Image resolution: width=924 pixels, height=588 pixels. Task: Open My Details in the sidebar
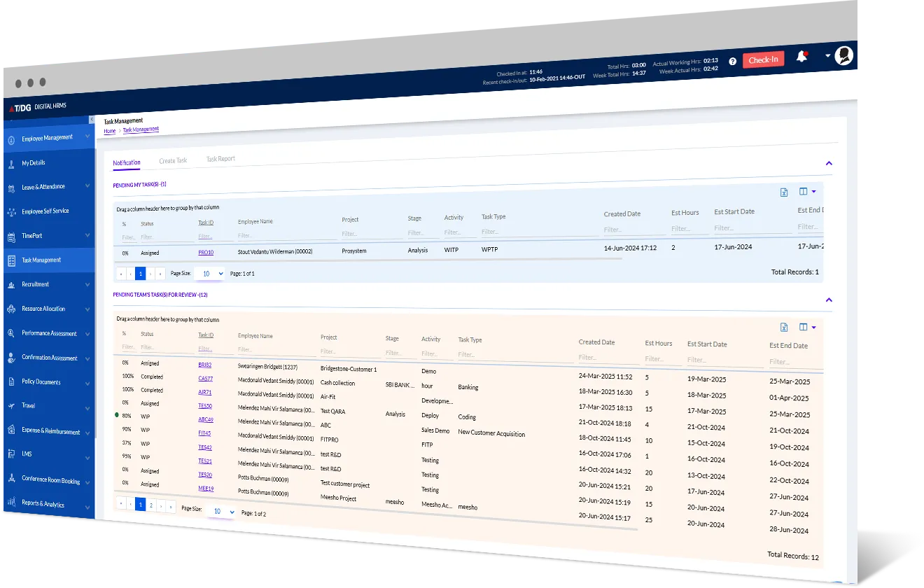coord(34,163)
